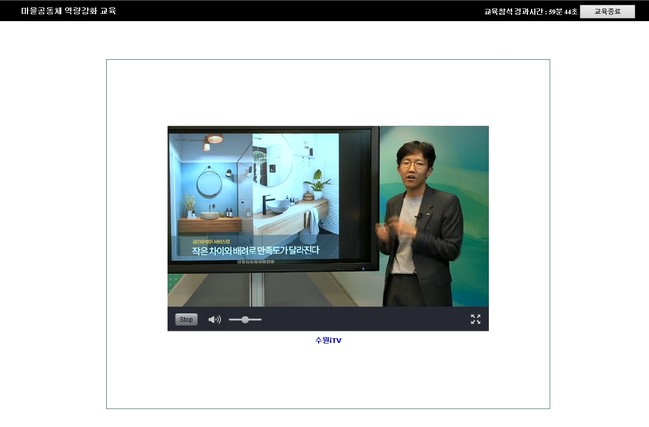649x427 pixels.
Task: Open the 수원iTV link below the video
Action: (x=328, y=340)
